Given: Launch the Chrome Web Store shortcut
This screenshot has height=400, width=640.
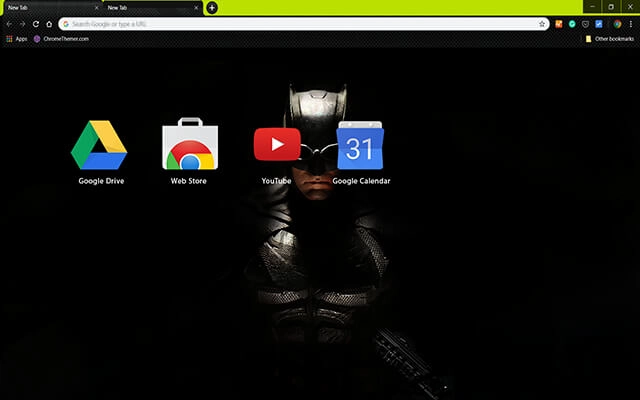Looking at the screenshot, I should (x=190, y=144).
